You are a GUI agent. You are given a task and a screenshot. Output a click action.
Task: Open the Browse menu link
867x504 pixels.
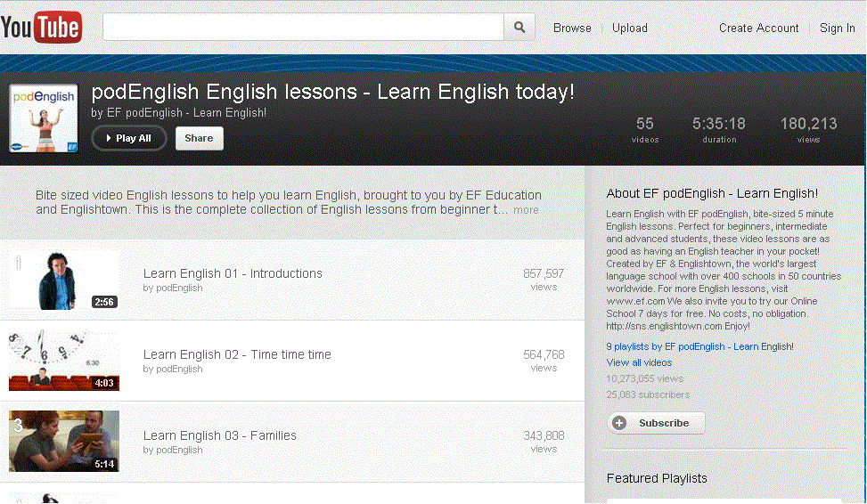[572, 28]
